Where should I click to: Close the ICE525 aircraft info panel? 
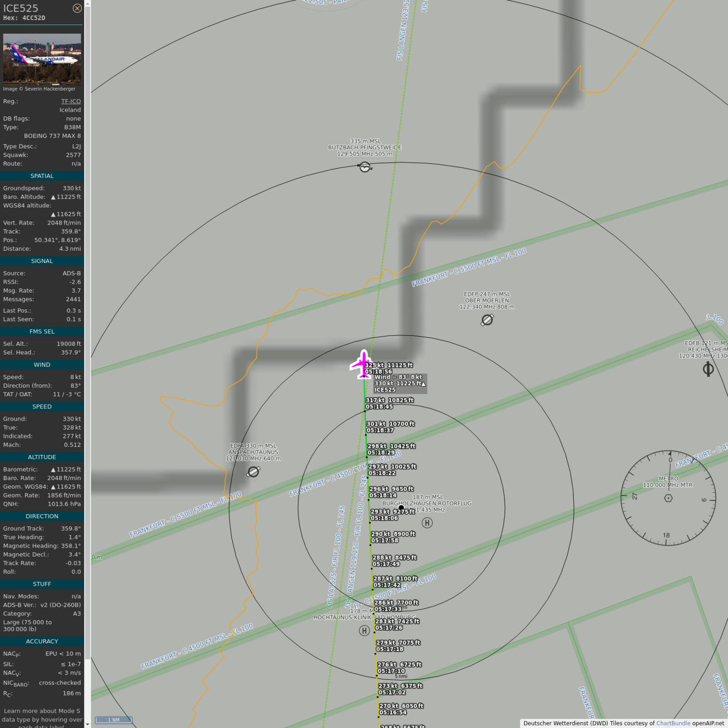click(77, 8)
